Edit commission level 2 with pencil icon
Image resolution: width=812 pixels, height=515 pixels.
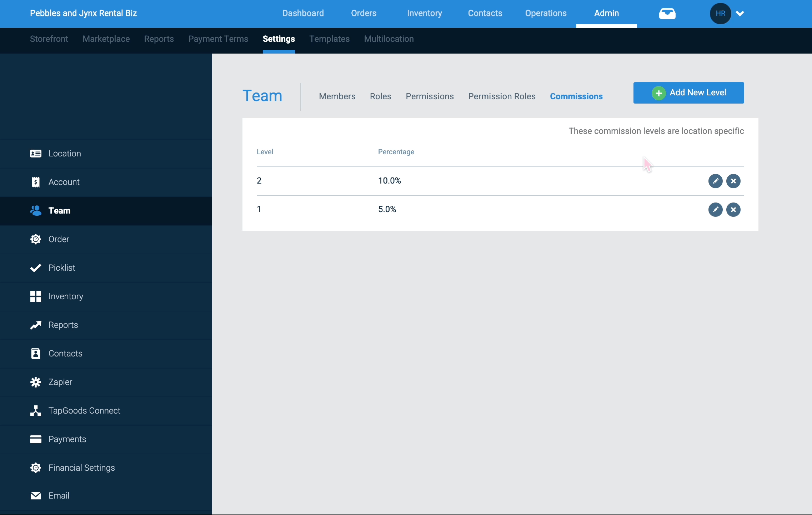click(x=716, y=181)
